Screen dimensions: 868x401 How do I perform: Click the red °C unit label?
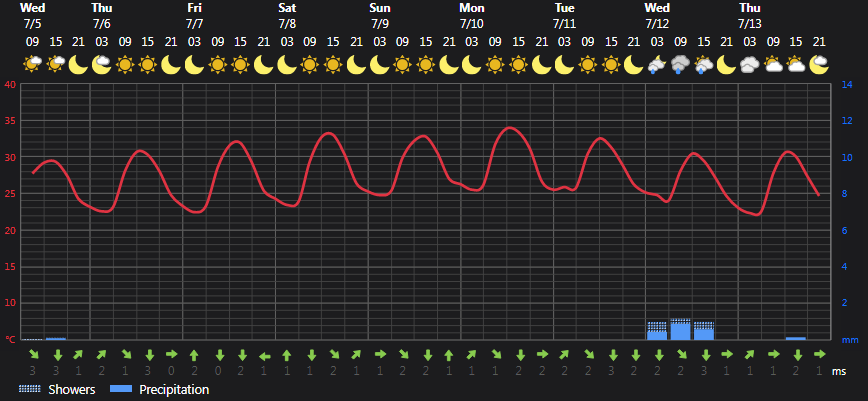pyautogui.click(x=11, y=340)
